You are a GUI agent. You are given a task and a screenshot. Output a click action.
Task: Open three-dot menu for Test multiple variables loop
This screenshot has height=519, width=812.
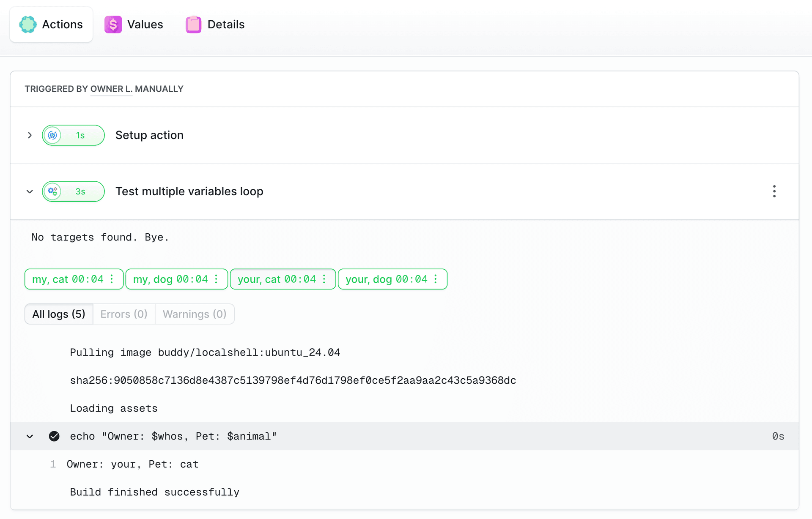pyautogui.click(x=774, y=191)
